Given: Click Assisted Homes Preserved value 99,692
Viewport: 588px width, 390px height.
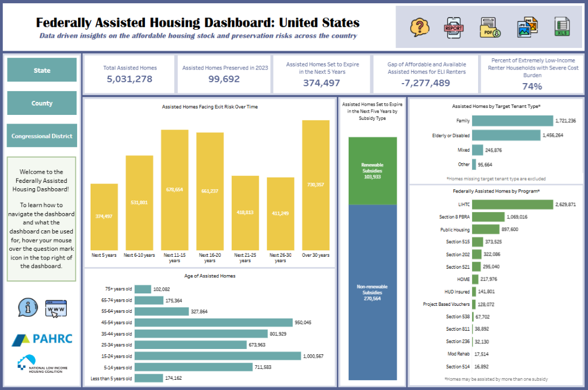Looking at the screenshot, I should coord(224,79).
